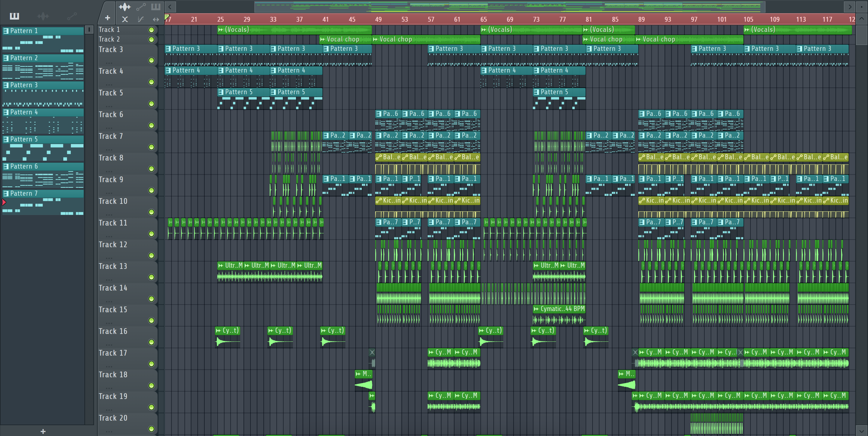Open the menu of first Vocal chop clip
The image size is (868, 436).
323,39
